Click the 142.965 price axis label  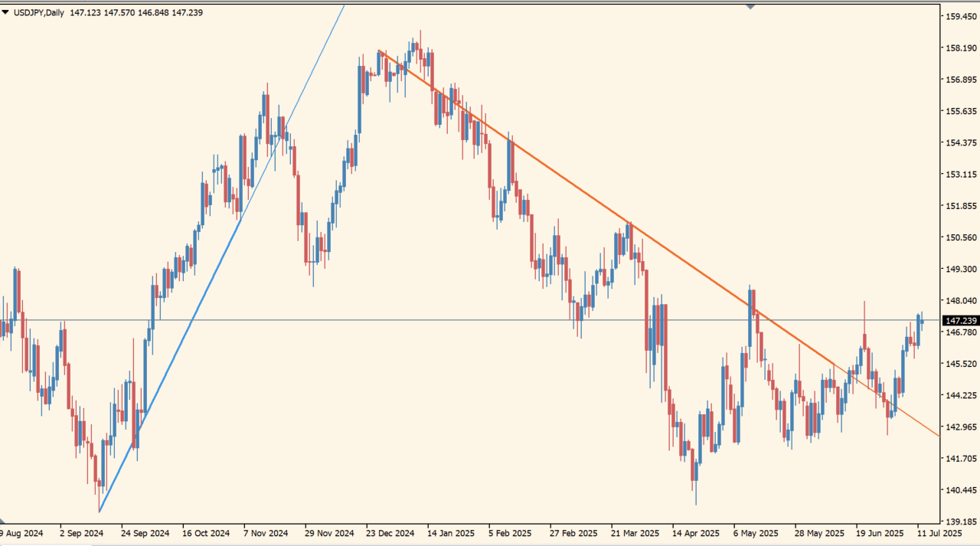click(x=961, y=427)
